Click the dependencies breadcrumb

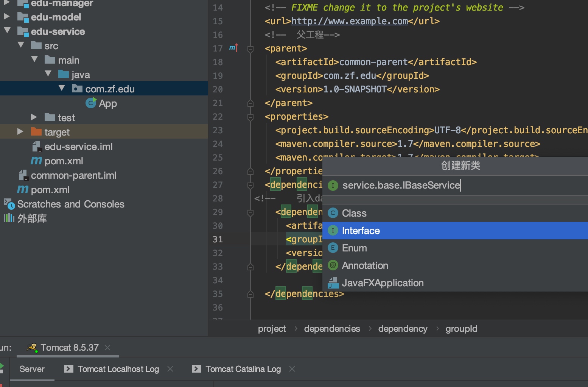332,329
